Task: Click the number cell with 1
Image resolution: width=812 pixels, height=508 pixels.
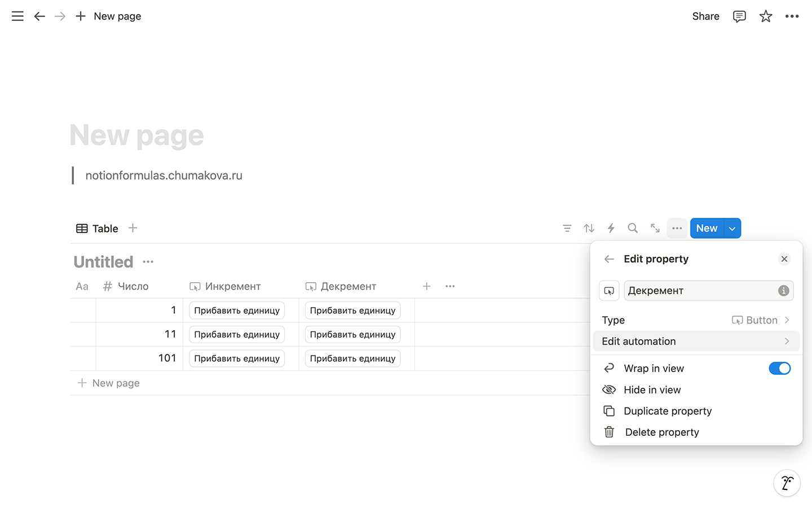Action: (x=139, y=310)
